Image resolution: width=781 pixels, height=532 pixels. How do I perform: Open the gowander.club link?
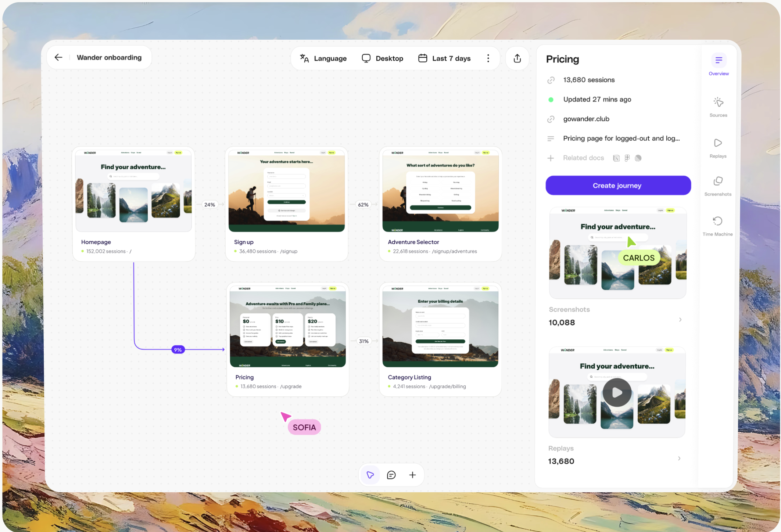coord(586,119)
